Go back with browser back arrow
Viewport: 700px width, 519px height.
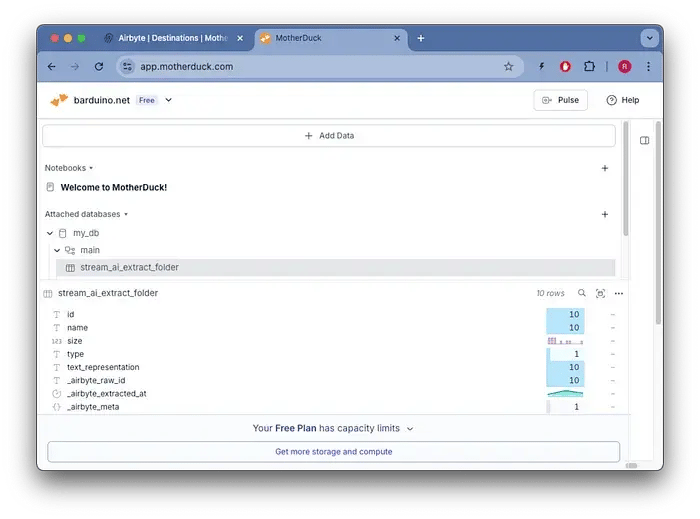click(x=52, y=66)
